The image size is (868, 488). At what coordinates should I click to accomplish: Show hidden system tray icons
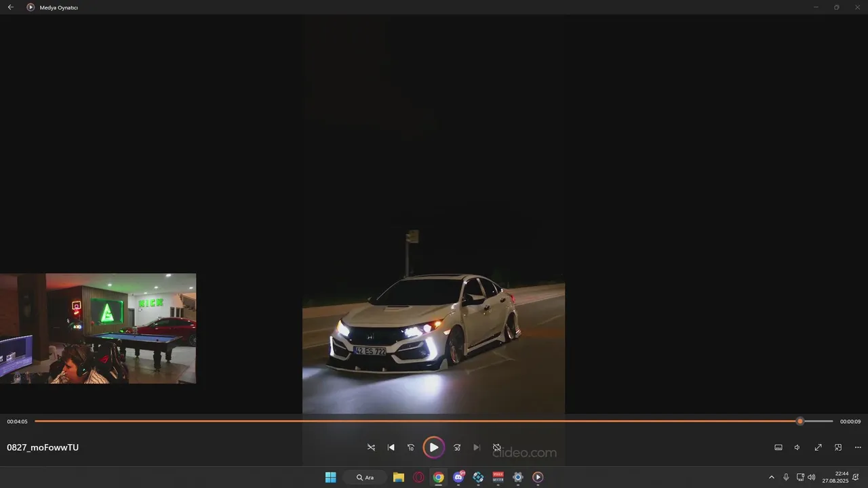(x=771, y=477)
